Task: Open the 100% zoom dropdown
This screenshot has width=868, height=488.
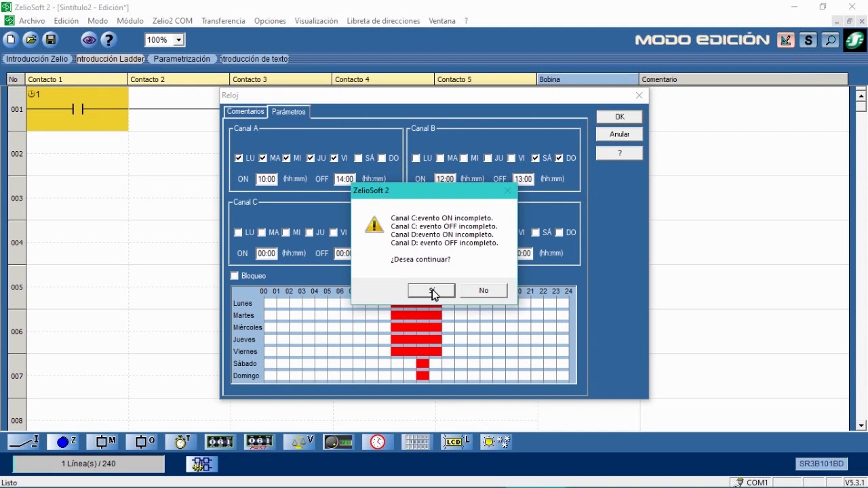Action: 179,40
